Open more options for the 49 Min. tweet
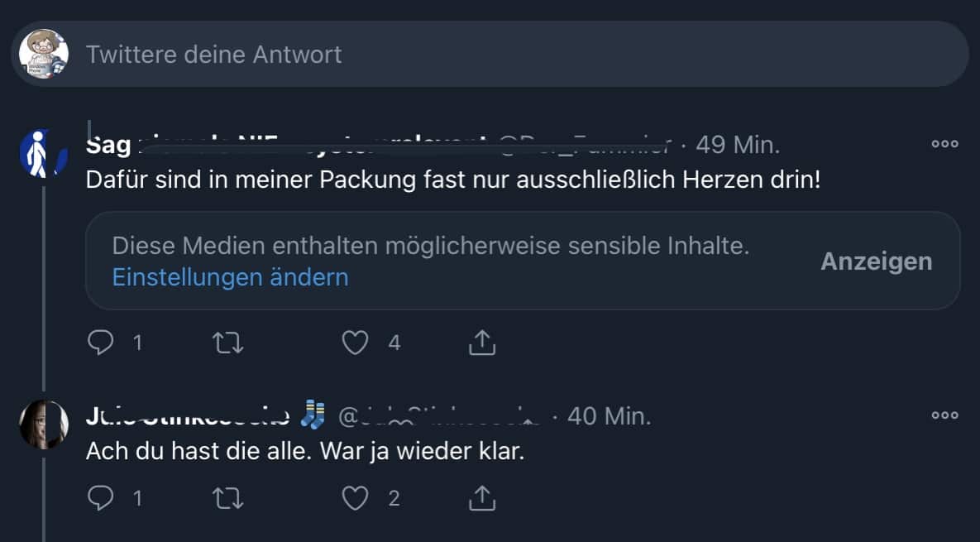Image resolution: width=980 pixels, height=542 pixels. pyautogui.click(x=944, y=143)
